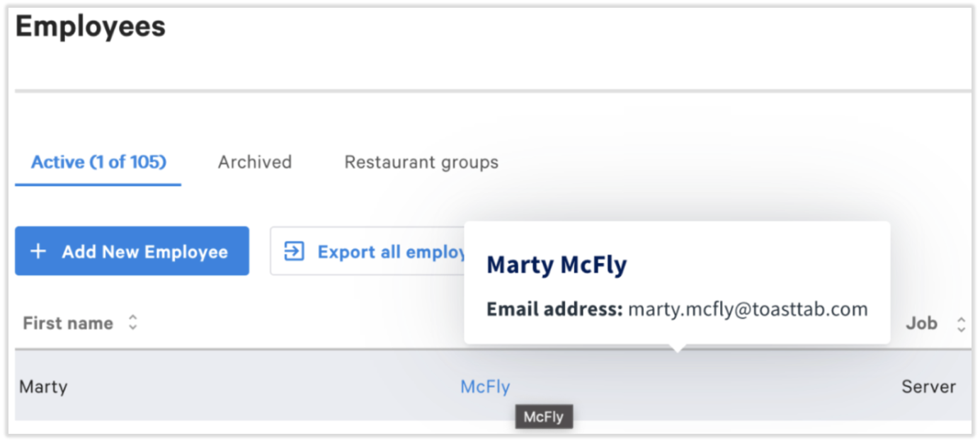Click the Export all employees button text
The image size is (980, 443).
click(391, 252)
